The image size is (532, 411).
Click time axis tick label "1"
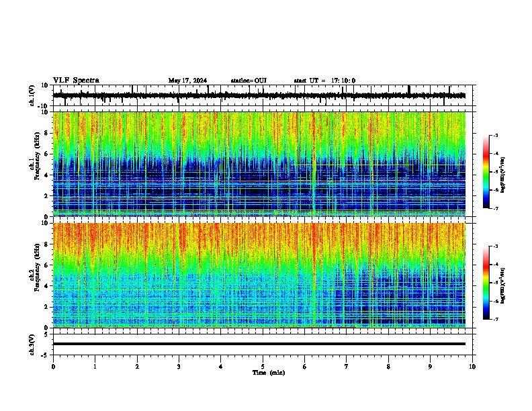95,367
